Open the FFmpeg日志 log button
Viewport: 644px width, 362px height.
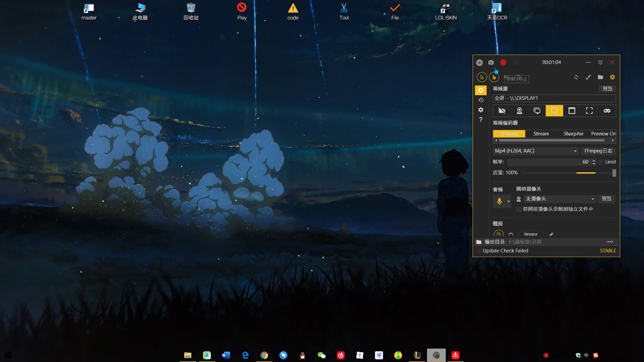598,151
